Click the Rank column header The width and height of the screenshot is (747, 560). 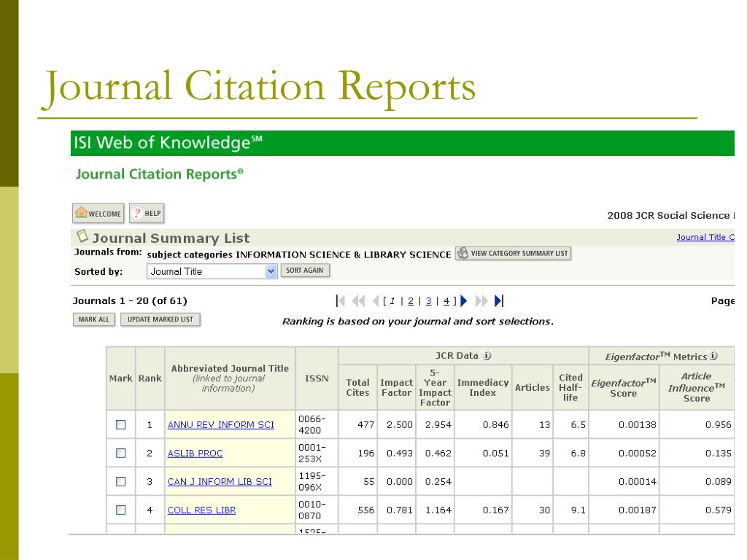[x=150, y=378]
